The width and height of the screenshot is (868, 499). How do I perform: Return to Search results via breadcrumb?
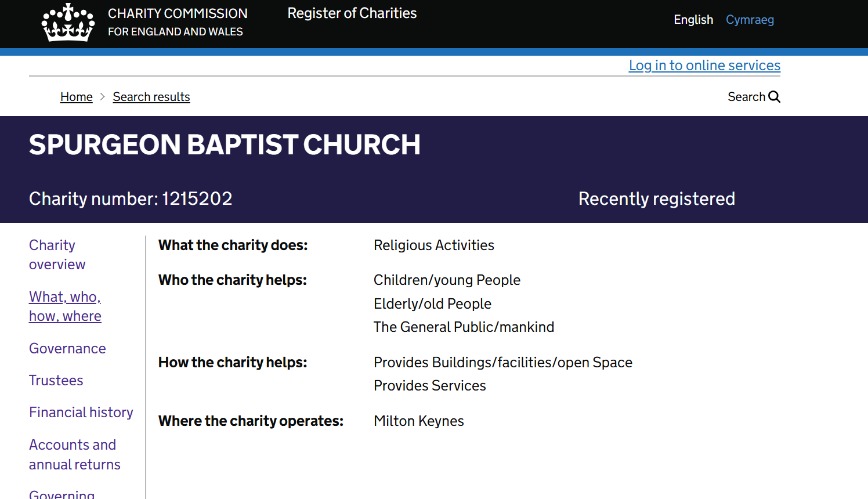(151, 97)
